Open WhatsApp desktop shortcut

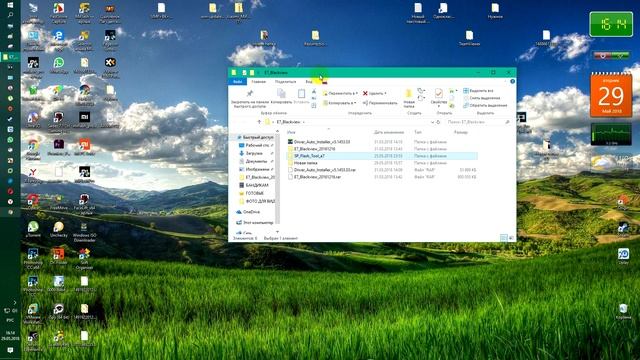coord(59,65)
